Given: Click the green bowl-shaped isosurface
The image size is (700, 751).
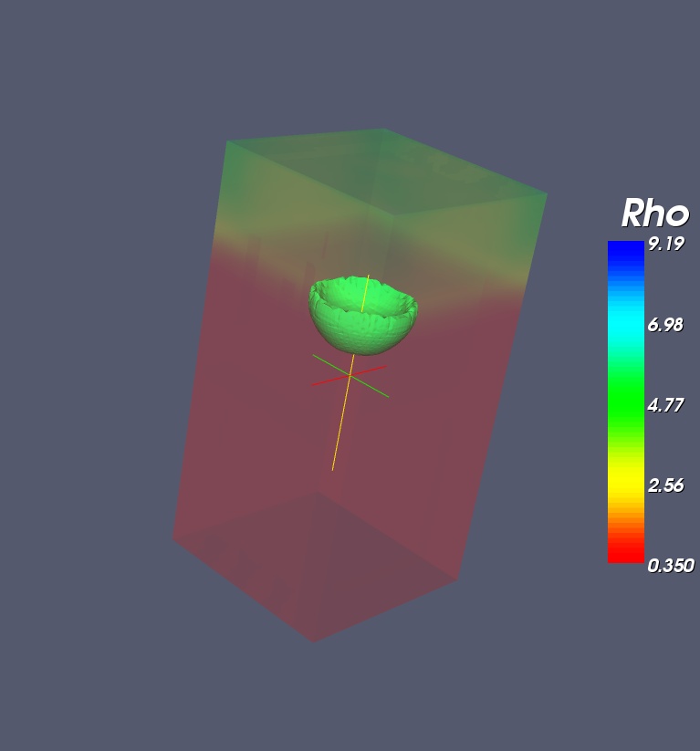Looking at the screenshot, I should [362, 316].
